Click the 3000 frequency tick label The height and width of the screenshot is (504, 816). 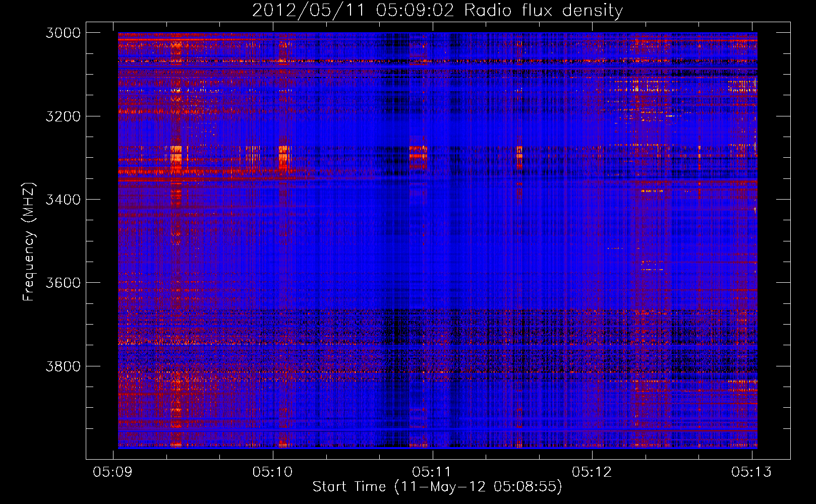click(x=63, y=33)
